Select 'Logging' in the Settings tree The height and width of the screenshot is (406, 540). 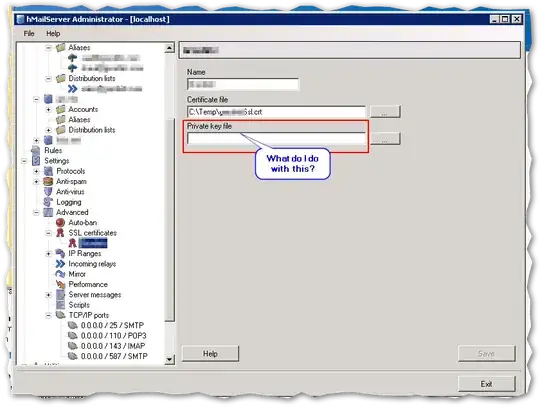[x=69, y=202]
